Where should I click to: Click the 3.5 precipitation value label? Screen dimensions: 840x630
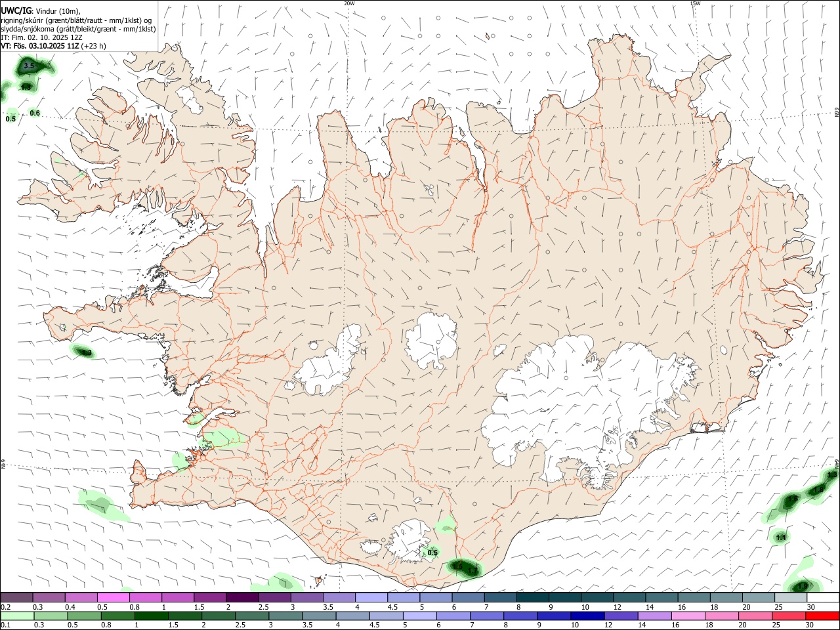pyautogui.click(x=29, y=66)
